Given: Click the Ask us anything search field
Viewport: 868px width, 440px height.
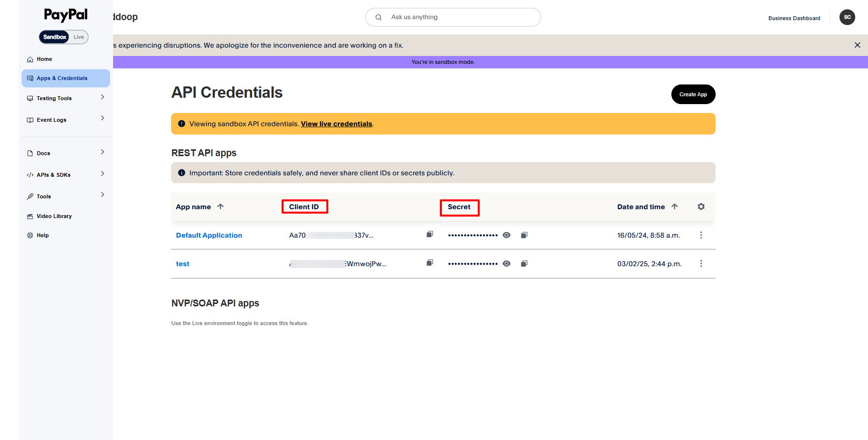Looking at the screenshot, I should 457,17.
